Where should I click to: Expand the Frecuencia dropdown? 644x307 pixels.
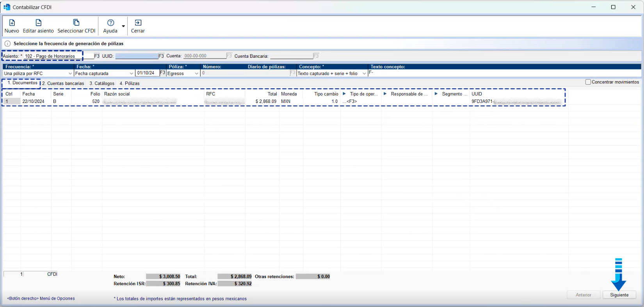[70, 74]
